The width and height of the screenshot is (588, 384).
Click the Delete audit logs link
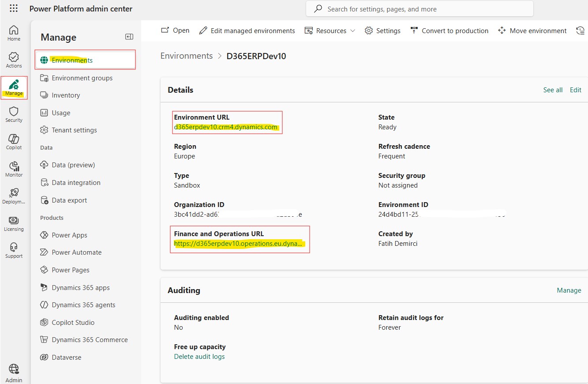tap(199, 357)
